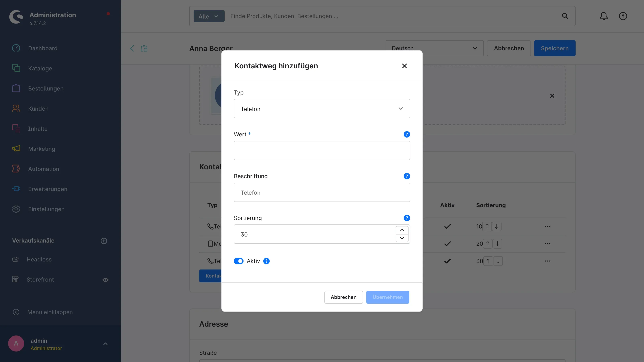Click Abbrechen in the dialog footer

pos(344,297)
